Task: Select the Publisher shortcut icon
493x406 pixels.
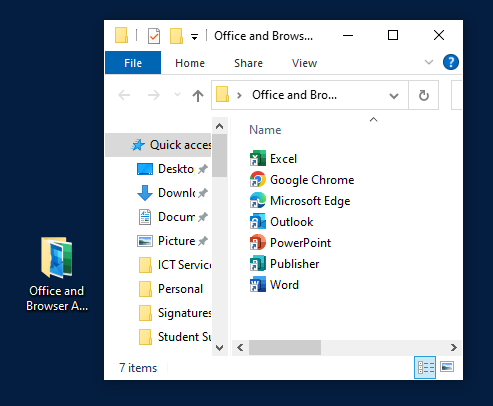Action: (x=258, y=263)
